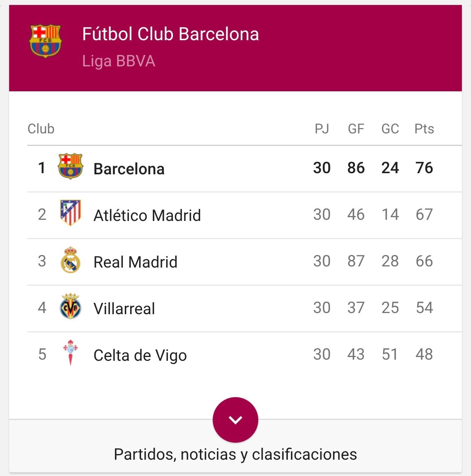Viewport: 471px width, 476px height.
Task: Open the Villarreal team name
Action: pyautogui.click(x=124, y=309)
